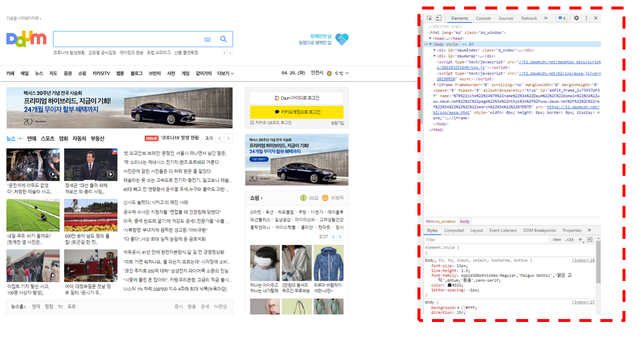Click the Daum logo
The image size is (644, 347).
tap(26, 39)
